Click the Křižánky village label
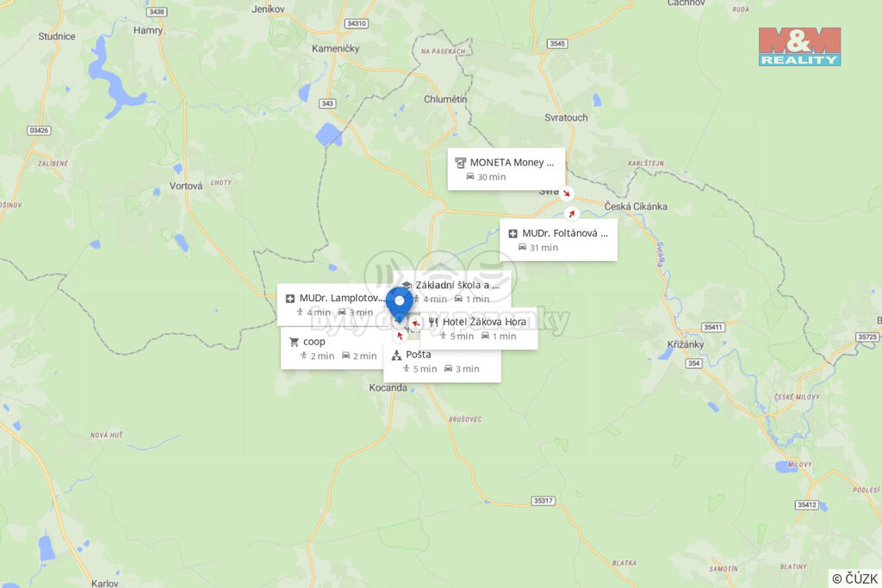The image size is (882, 588). point(685,344)
